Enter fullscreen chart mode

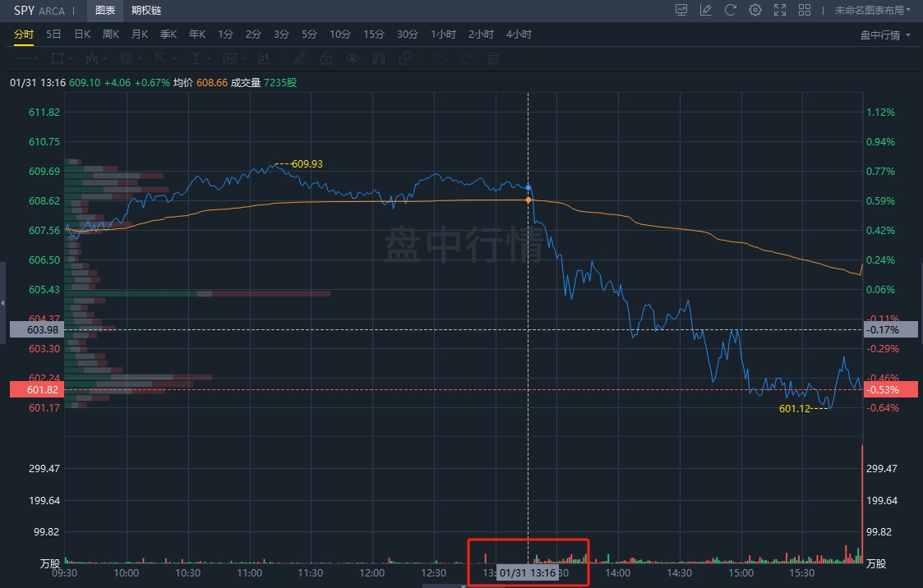780,10
